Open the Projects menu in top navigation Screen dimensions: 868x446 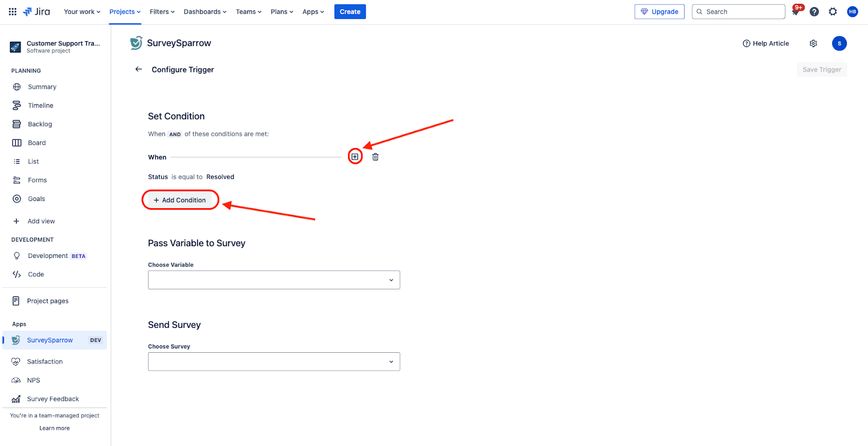125,12
